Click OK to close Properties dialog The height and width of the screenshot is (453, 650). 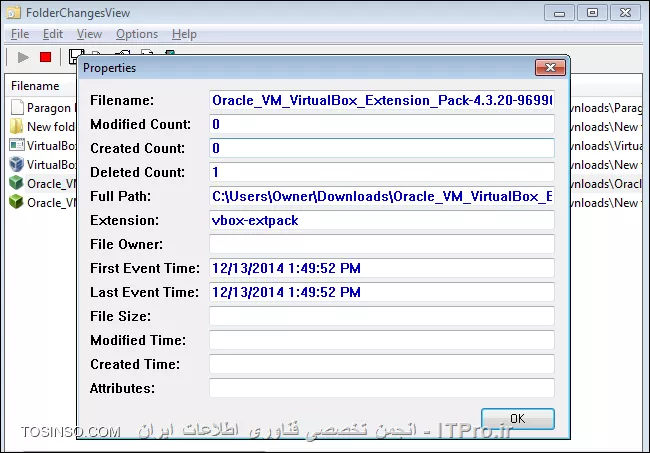(517, 419)
